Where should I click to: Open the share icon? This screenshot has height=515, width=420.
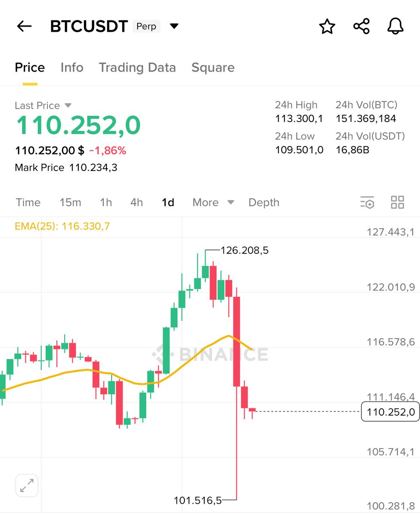click(x=361, y=27)
